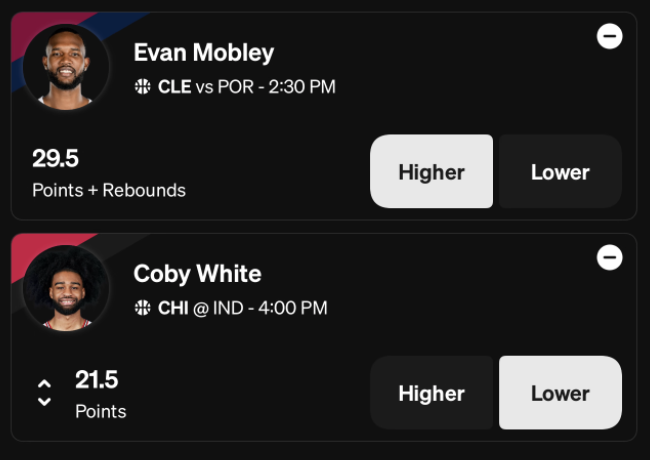Click the 21.5 projection value
Image resolution: width=650 pixels, height=460 pixels.
coord(97,380)
